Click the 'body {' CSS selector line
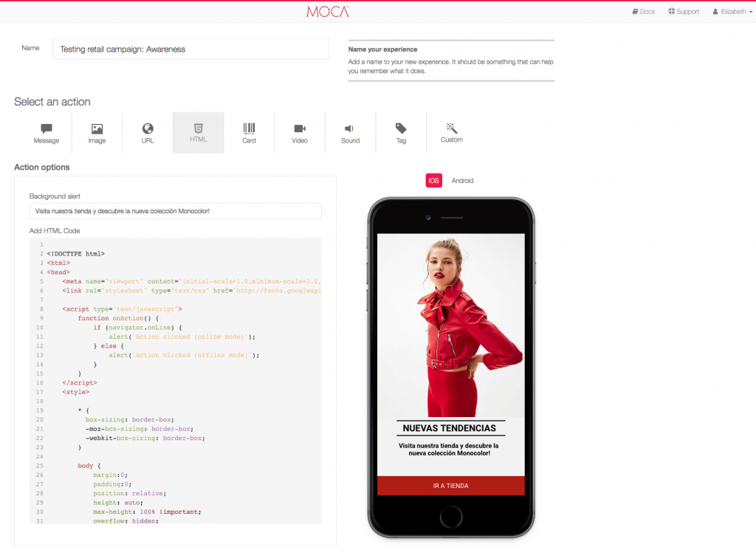This screenshot has width=756, height=547. tap(89, 466)
